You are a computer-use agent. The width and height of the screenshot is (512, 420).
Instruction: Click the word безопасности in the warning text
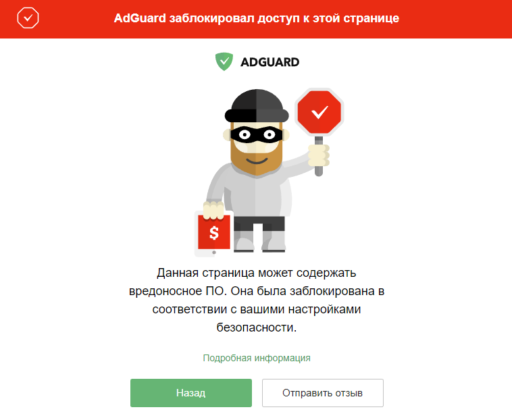tap(256, 327)
